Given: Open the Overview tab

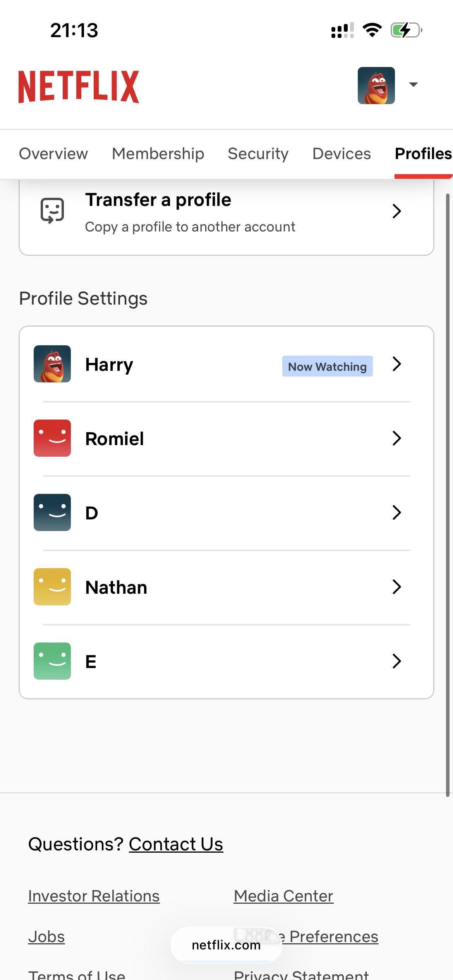Looking at the screenshot, I should click(53, 154).
